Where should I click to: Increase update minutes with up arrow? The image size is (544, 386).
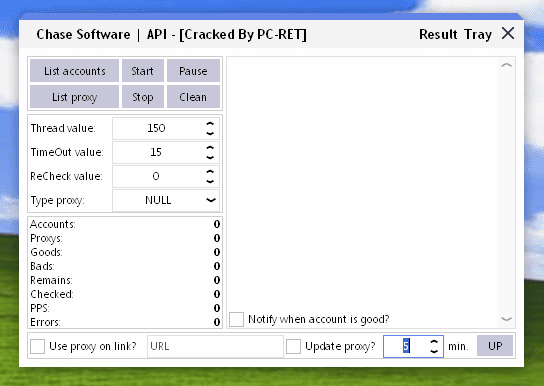coord(434,342)
